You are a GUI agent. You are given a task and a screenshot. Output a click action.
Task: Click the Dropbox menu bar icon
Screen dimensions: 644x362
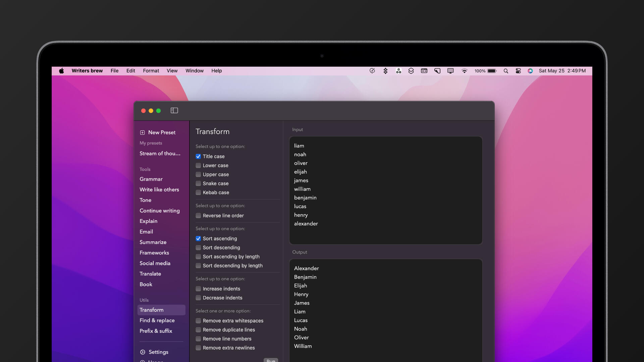[385, 71]
